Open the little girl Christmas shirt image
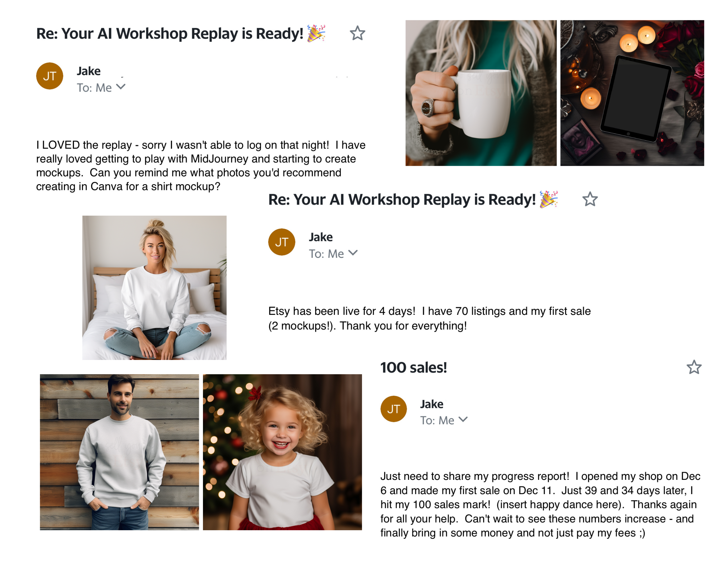This screenshot has width=728, height=582. pyautogui.click(x=282, y=452)
